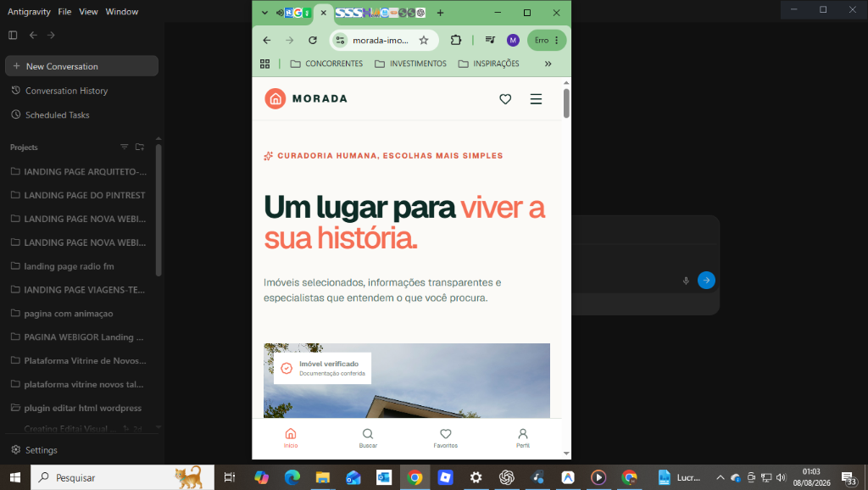Viewport: 868px width, 490px height.
Task: Select the Buscar bottom nav tab
Action: (x=368, y=438)
